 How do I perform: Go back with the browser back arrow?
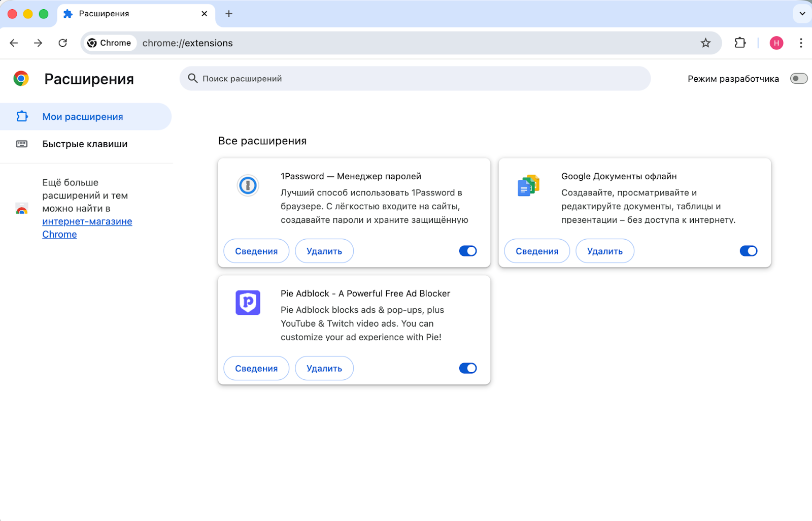(x=14, y=43)
